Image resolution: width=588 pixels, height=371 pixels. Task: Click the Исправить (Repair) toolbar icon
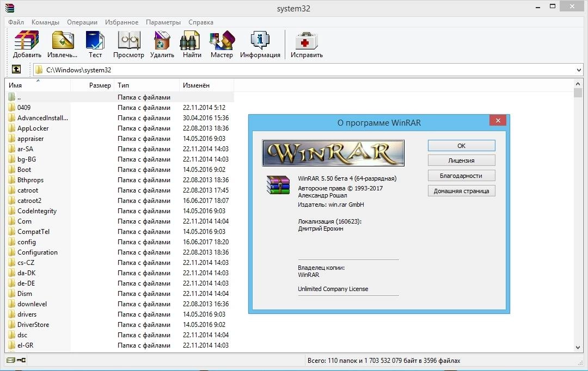pyautogui.click(x=307, y=40)
